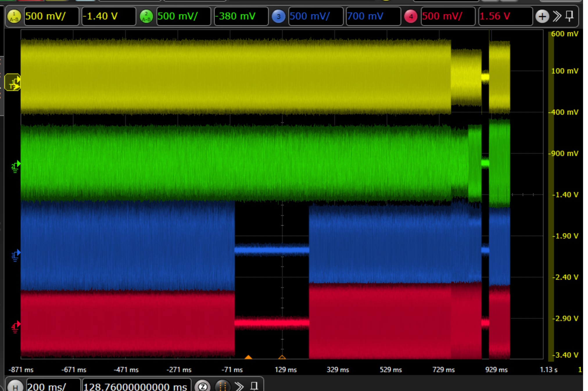Expand more channel options double chevron

(x=557, y=16)
